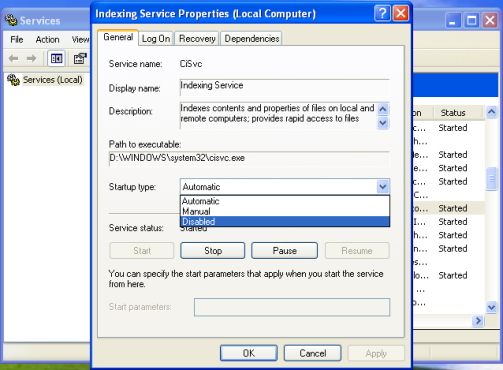
Task: Maximize the Services window
Action: point(471,21)
